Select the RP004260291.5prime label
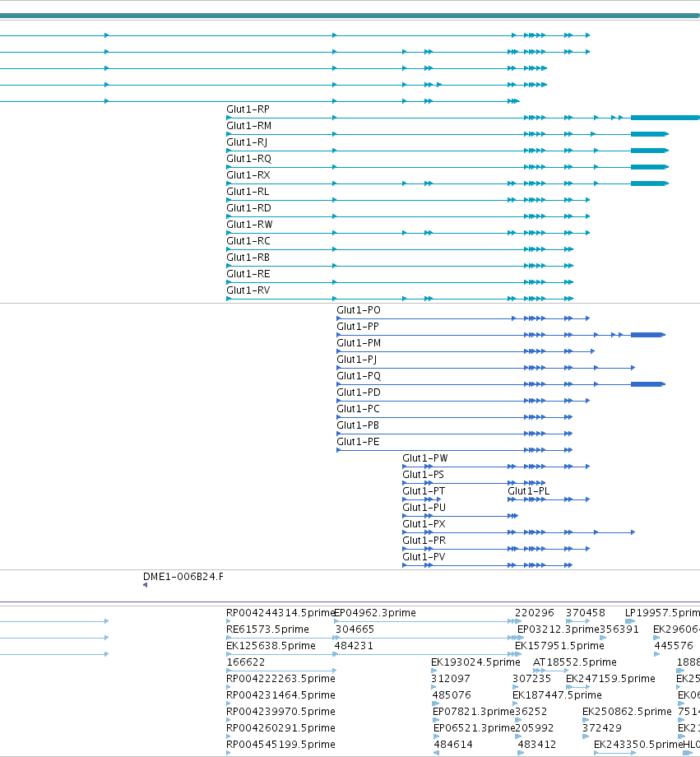Viewport: 700px width, 757px height. coord(280,727)
